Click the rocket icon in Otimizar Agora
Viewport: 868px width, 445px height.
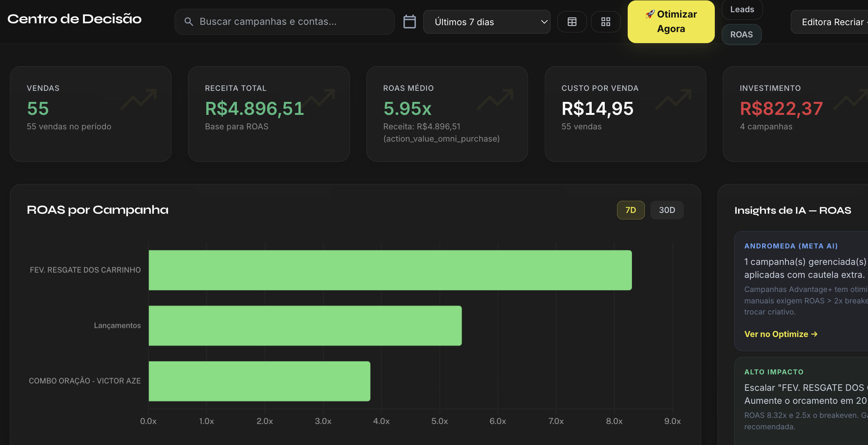pyautogui.click(x=651, y=14)
